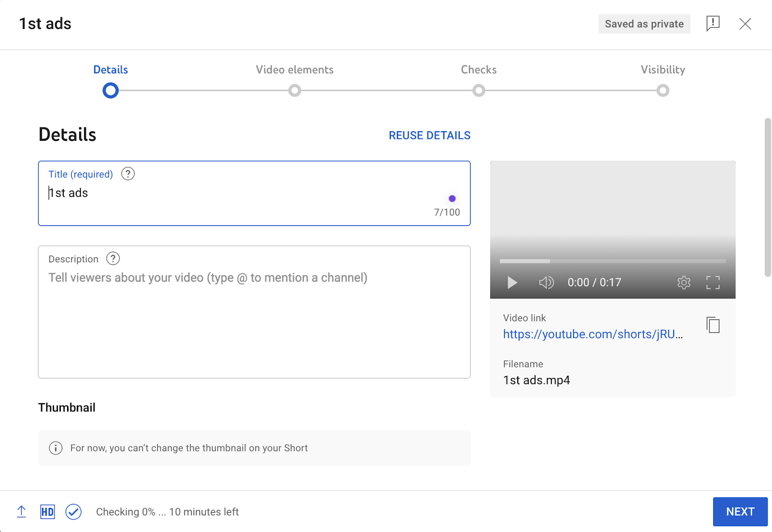This screenshot has width=772, height=532.
Task: Click the Checks step circle
Action: [x=479, y=90]
